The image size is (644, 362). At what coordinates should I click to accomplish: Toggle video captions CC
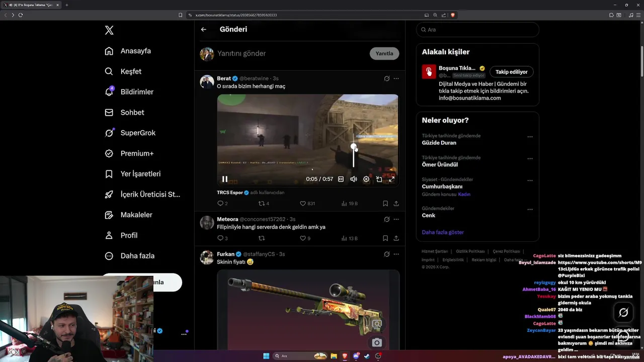[341, 179]
